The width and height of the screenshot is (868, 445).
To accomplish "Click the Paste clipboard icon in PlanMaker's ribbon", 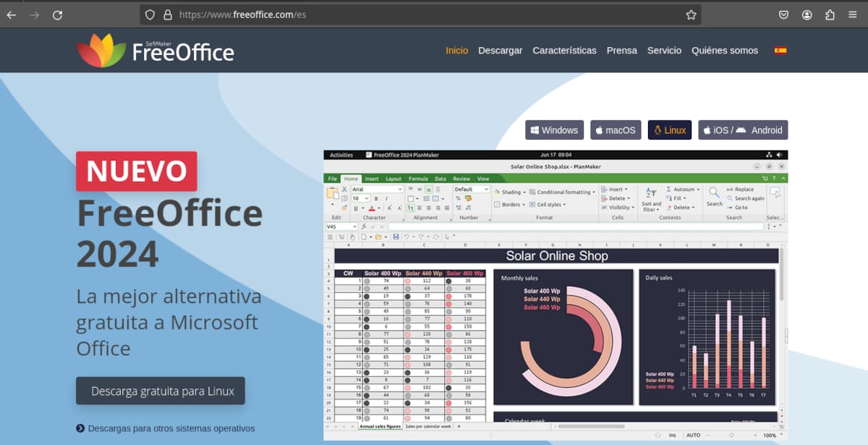I will pos(333,193).
